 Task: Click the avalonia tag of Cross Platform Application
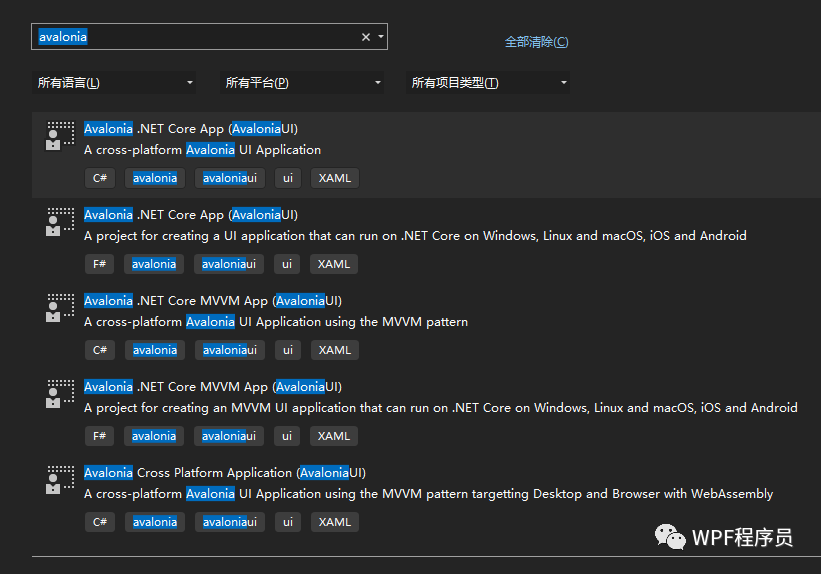tap(154, 522)
